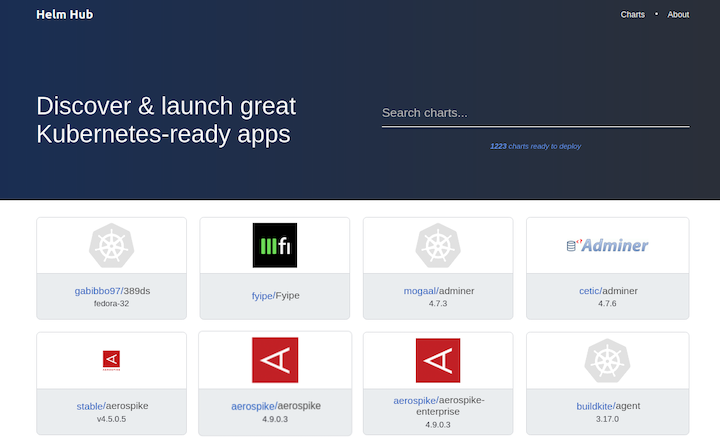Click the Fyipe logo icon
The image size is (720, 439).
[x=275, y=245]
